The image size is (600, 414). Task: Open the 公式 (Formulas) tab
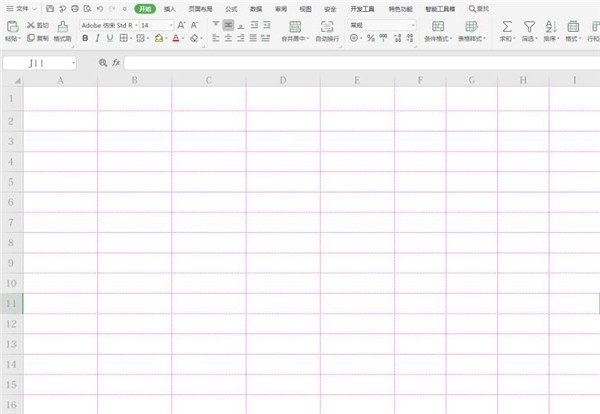point(231,9)
